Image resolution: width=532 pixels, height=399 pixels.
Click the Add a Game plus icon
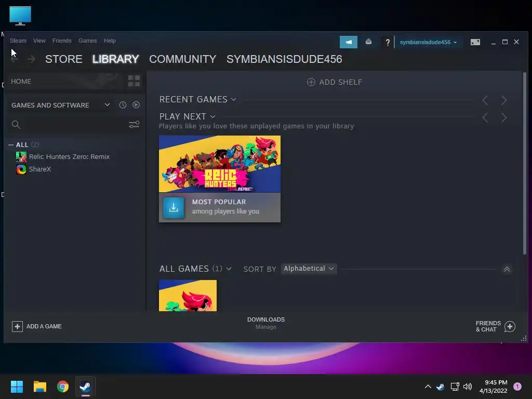(17, 326)
